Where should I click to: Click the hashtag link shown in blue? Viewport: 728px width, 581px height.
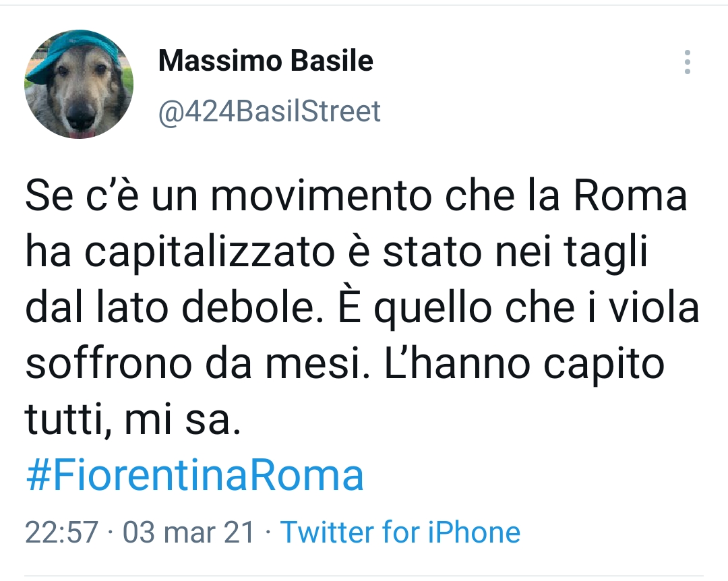point(194,476)
